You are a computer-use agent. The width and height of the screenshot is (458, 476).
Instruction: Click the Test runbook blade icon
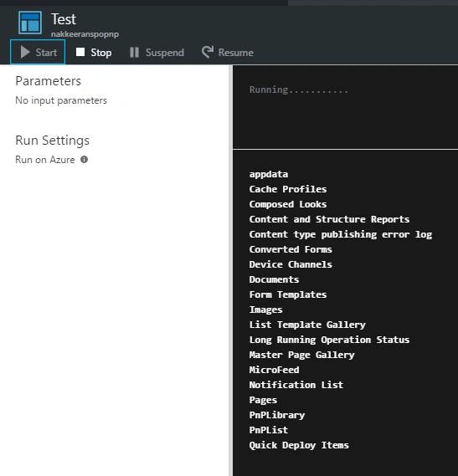coord(30,23)
